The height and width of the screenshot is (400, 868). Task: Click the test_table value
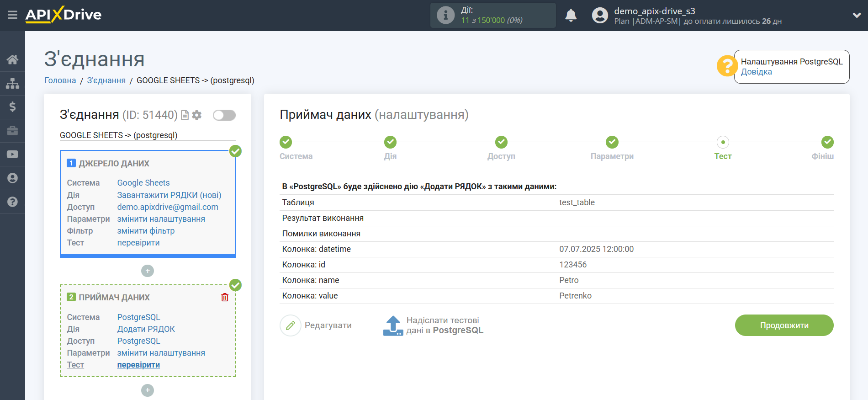point(577,203)
